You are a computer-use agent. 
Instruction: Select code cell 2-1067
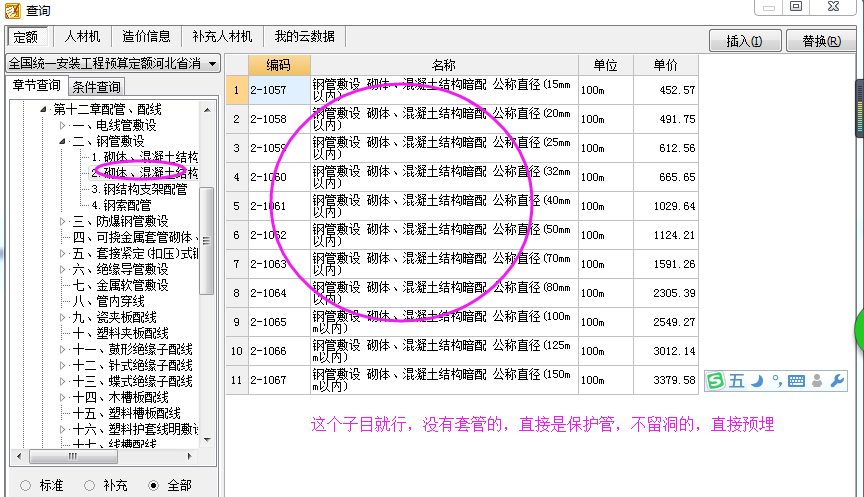point(279,380)
